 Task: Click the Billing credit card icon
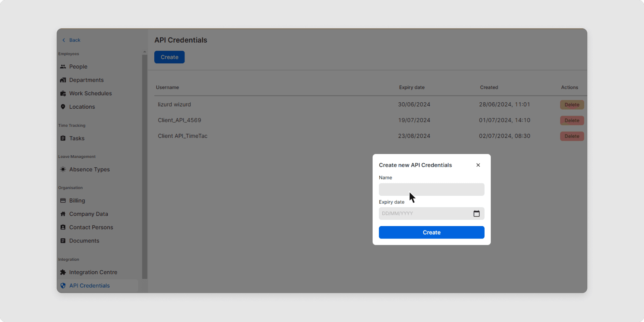coord(63,200)
